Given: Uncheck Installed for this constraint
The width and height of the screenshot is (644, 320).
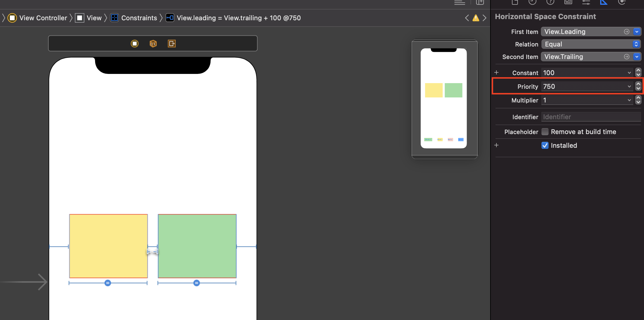Looking at the screenshot, I should click(545, 145).
